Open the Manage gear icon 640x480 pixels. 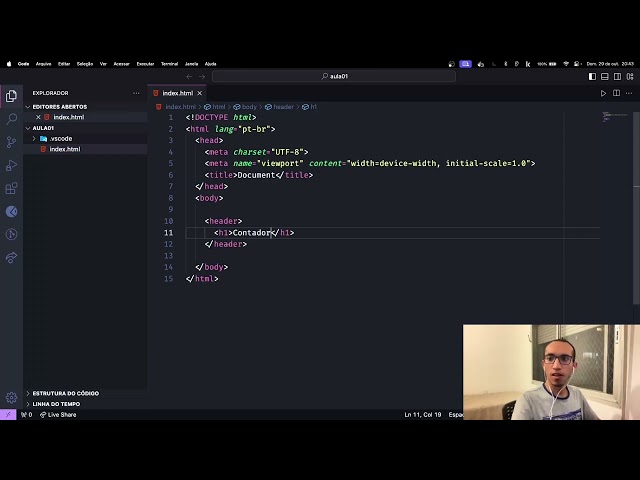[11, 397]
